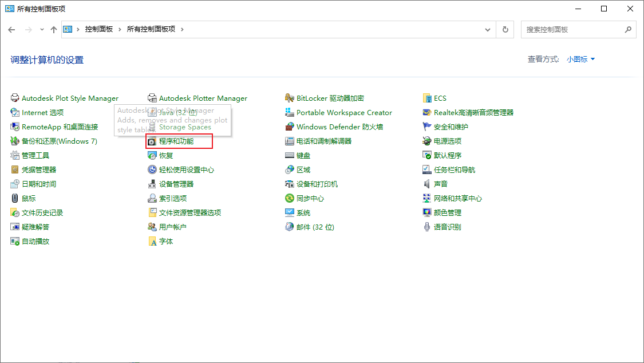Click the search magnifier icon

click(628, 30)
